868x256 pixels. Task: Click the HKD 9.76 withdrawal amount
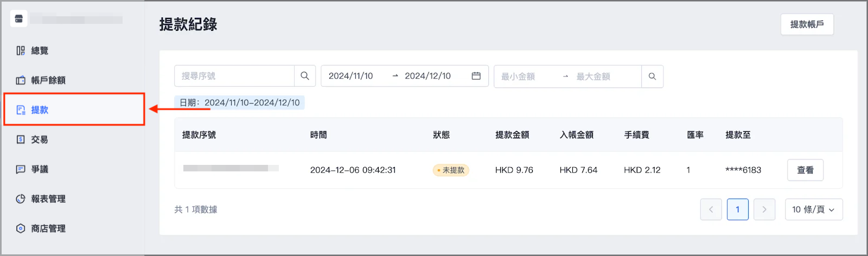(514, 170)
